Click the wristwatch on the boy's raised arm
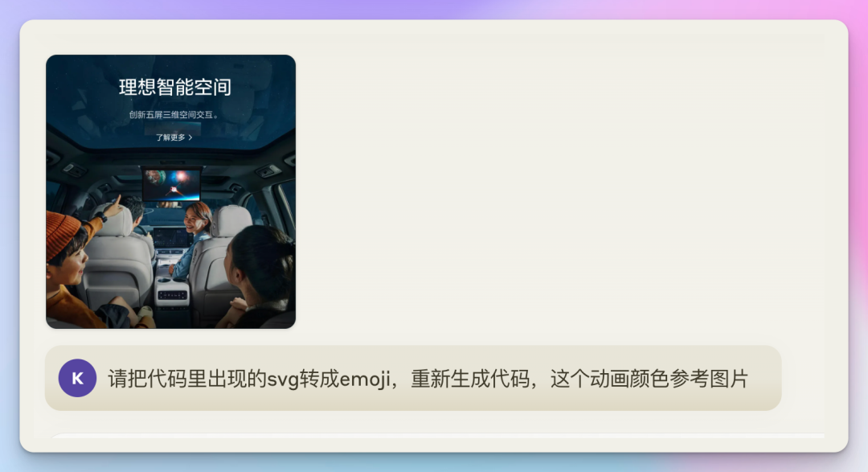This screenshot has height=472, width=868. pyautogui.click(x=100, y=216)
